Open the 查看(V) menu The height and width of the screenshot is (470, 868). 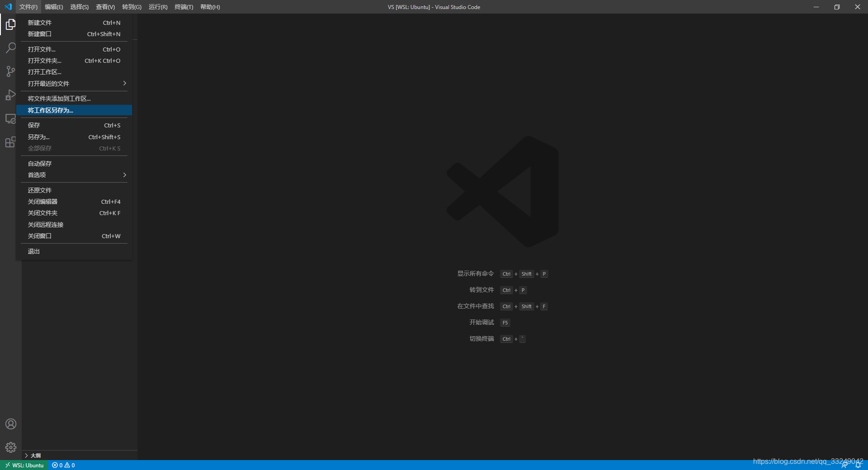105,7
